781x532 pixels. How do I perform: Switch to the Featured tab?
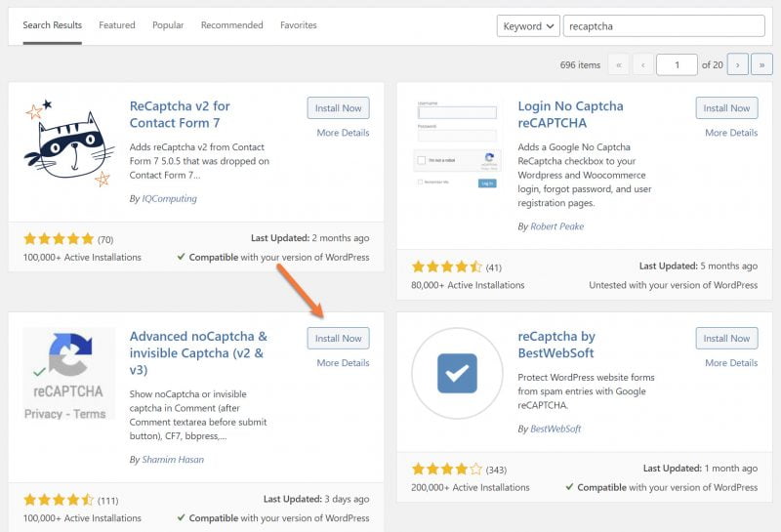pyautogui.click(x=117, y=25)
